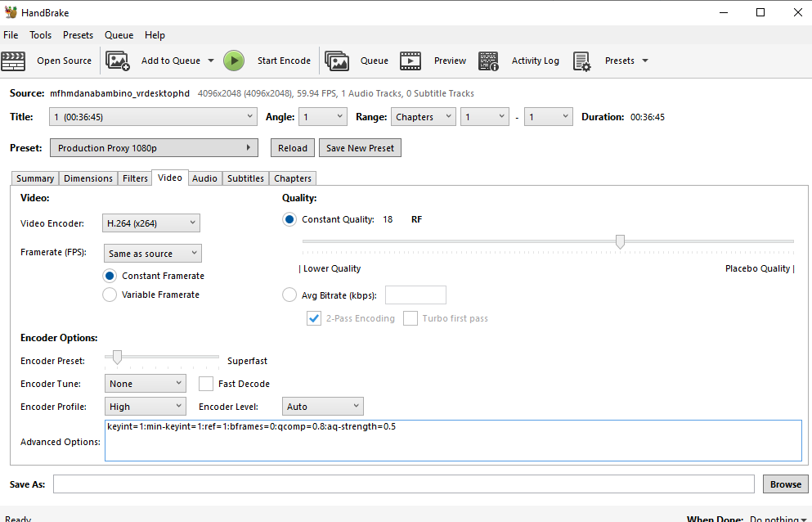Click the Add to Queue image icon

point(118,61)
